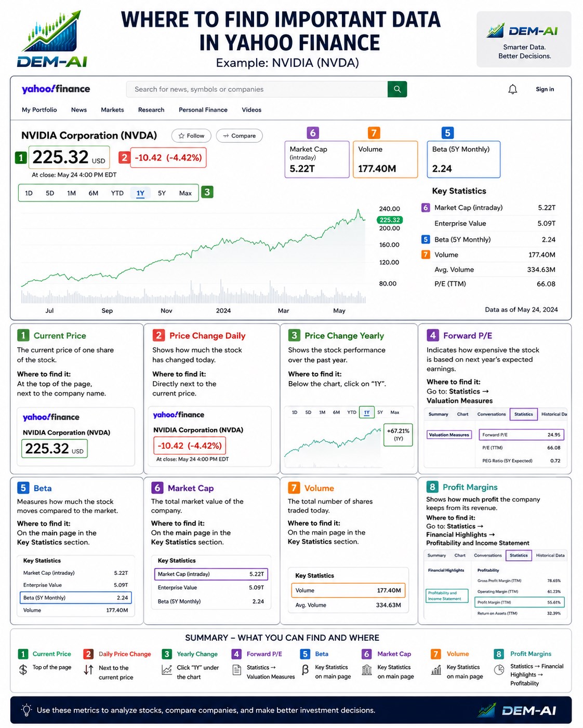Viewport: 583px width, 728px height.
Task: Open the Videos menu item
Action: point(251,110)
